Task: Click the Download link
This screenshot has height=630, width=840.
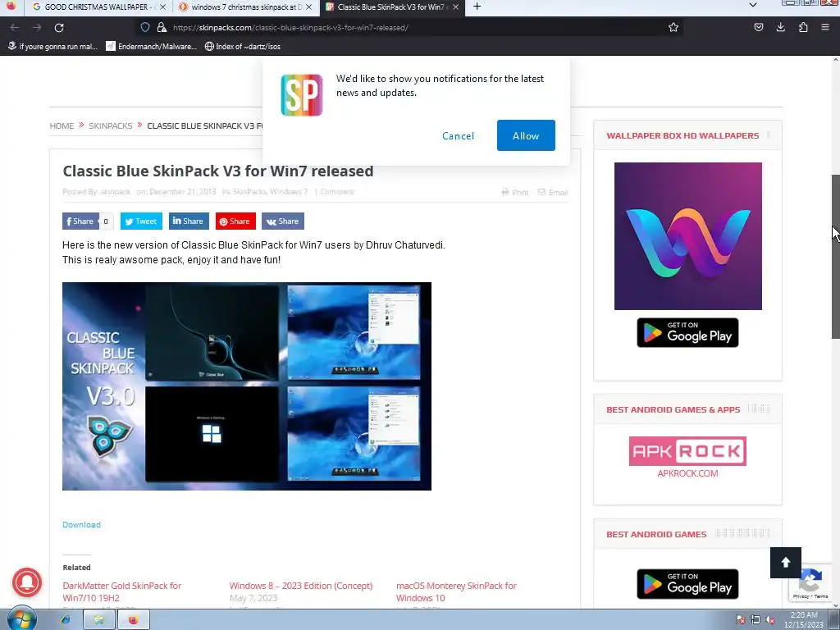Action: (x=81, y=524)
